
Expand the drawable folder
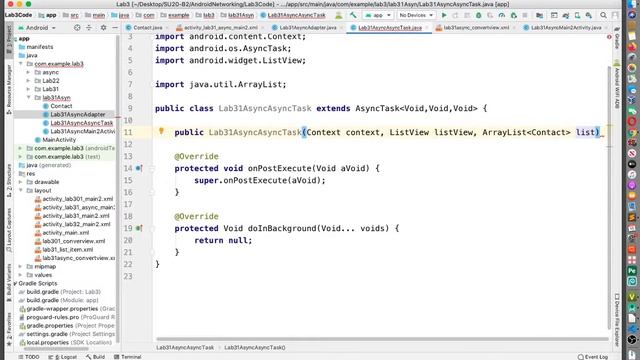(x=21, y=182)
